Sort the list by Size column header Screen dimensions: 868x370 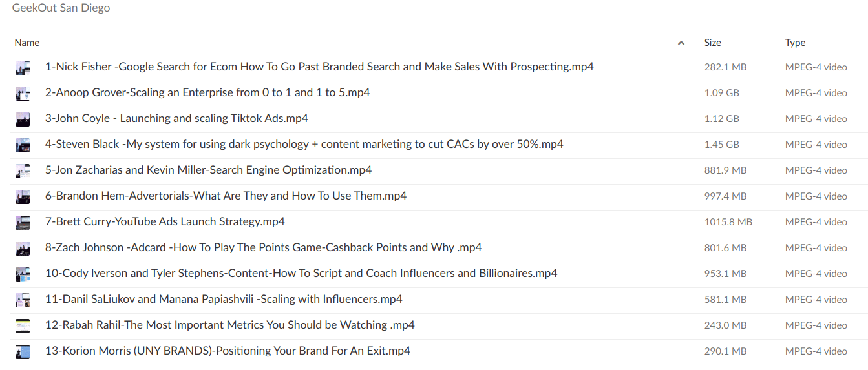pos(712,43)
